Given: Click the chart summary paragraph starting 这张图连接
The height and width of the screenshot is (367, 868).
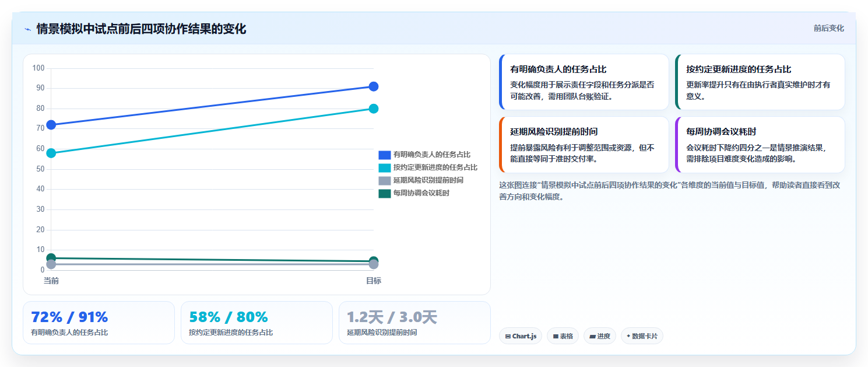Looking at the screenshot, I should pyautogui.click(x=670, y=191).
